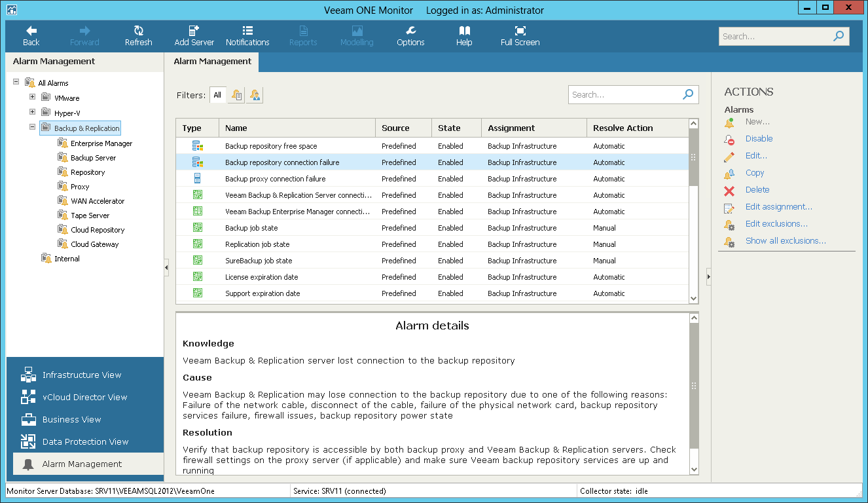Open Notifications from the toolbar
Viewport: 868px width, 503px height.
(247, 36)
